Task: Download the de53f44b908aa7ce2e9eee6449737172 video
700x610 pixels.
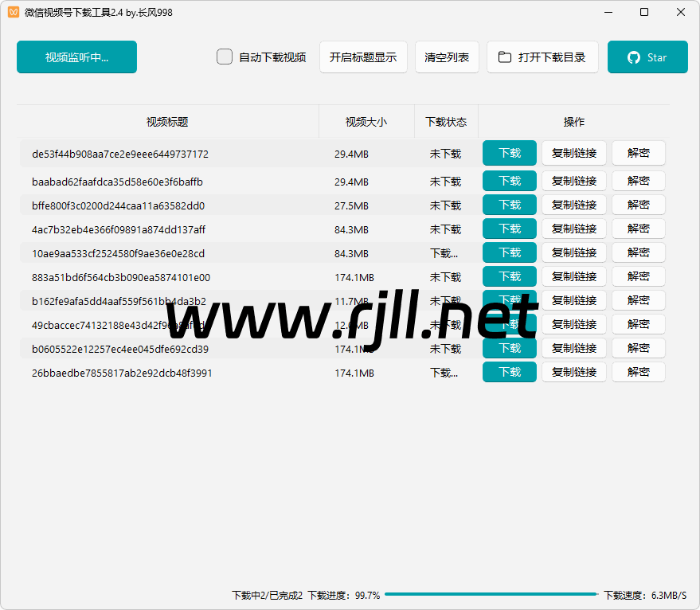Action: 510,154
